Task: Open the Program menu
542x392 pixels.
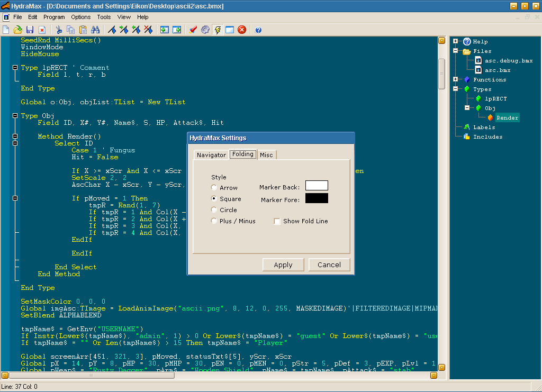Action: (54, 17)
